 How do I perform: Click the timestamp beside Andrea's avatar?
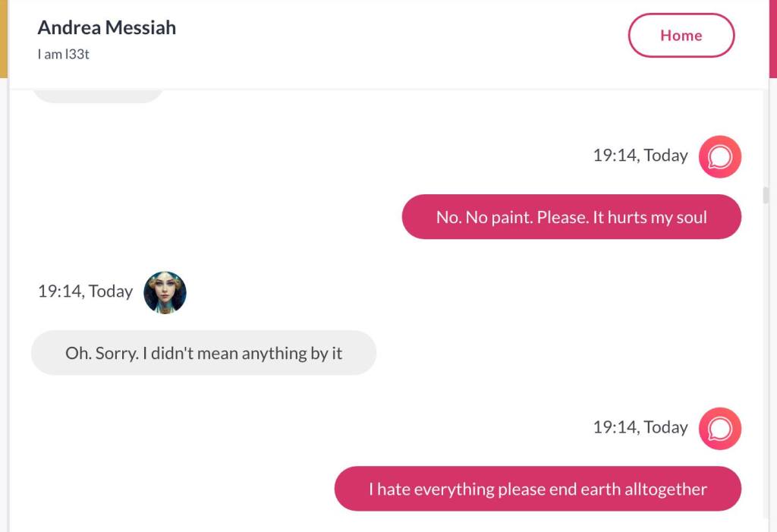(x=85, y=291)
